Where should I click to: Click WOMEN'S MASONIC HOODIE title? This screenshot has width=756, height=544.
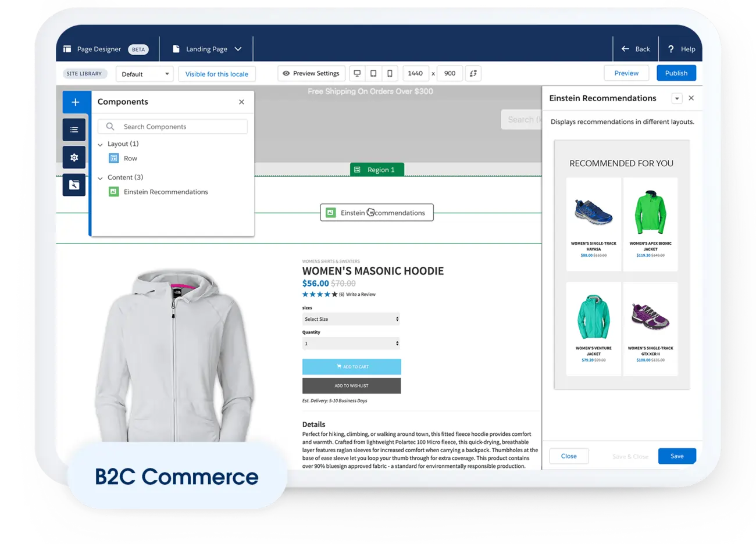point(373,271)
